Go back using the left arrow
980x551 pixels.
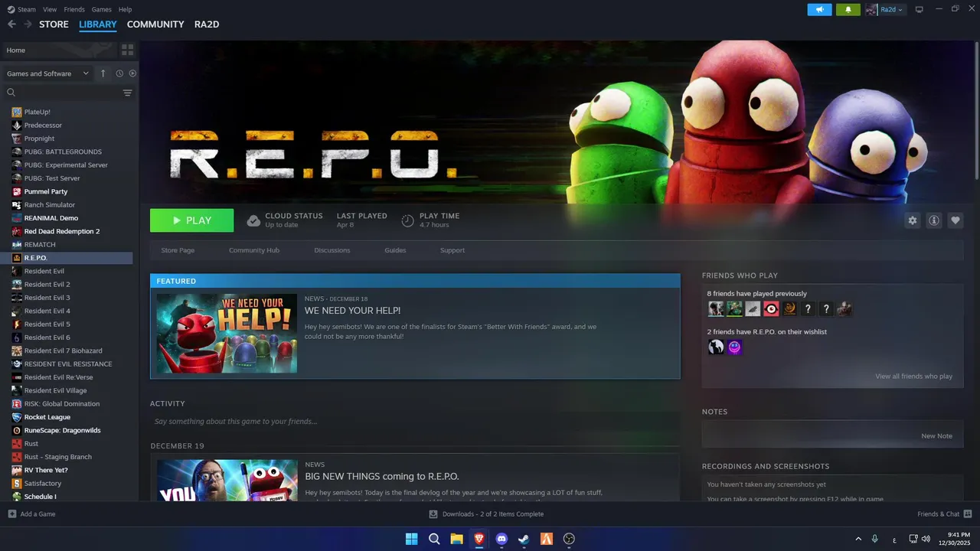pos(11,24)
